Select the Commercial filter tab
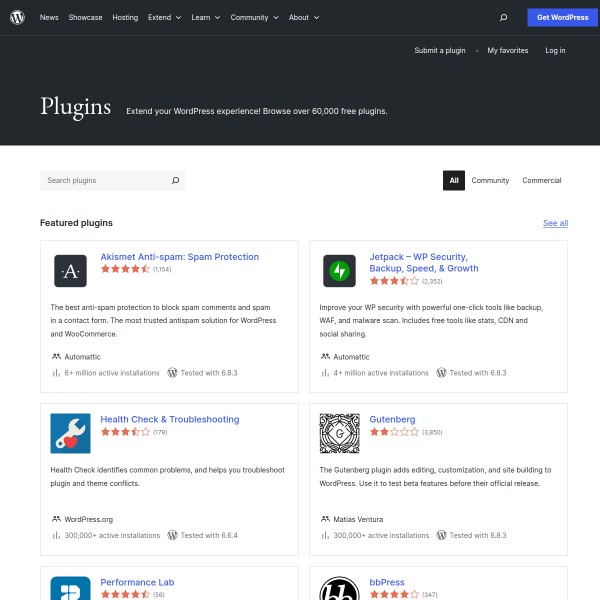 [x=541, y=180]
